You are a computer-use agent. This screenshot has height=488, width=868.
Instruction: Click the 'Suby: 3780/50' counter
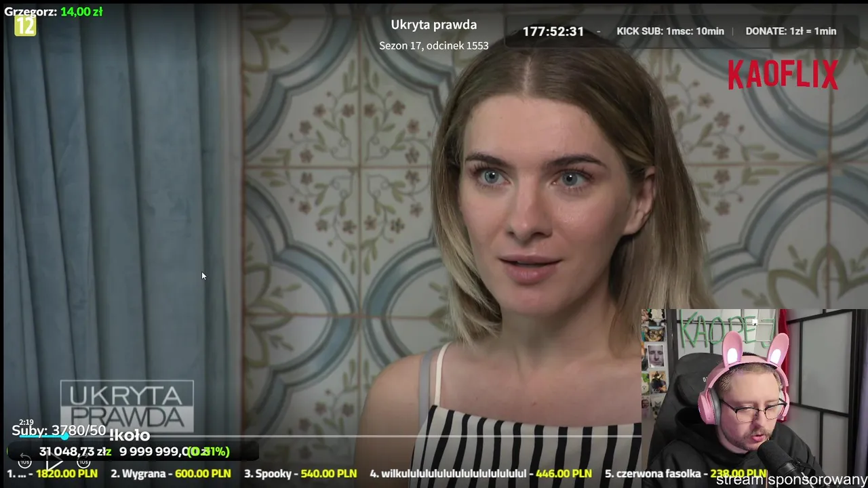(x=59, y=430)
